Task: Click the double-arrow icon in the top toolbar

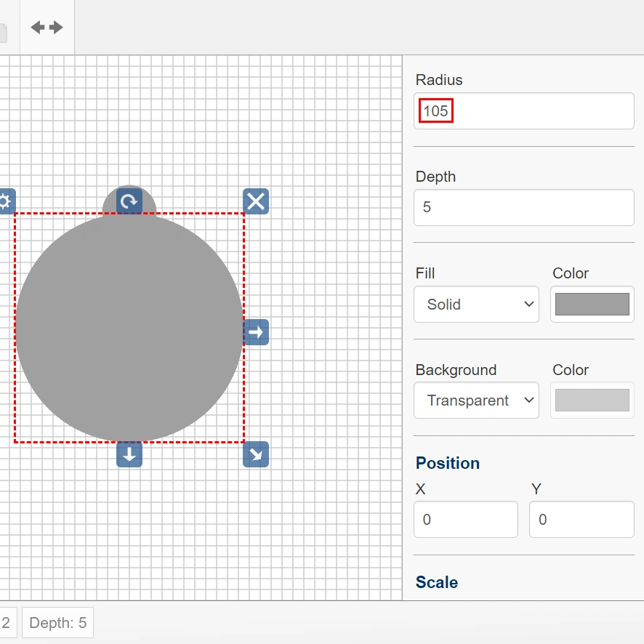Action: point(47,28)
